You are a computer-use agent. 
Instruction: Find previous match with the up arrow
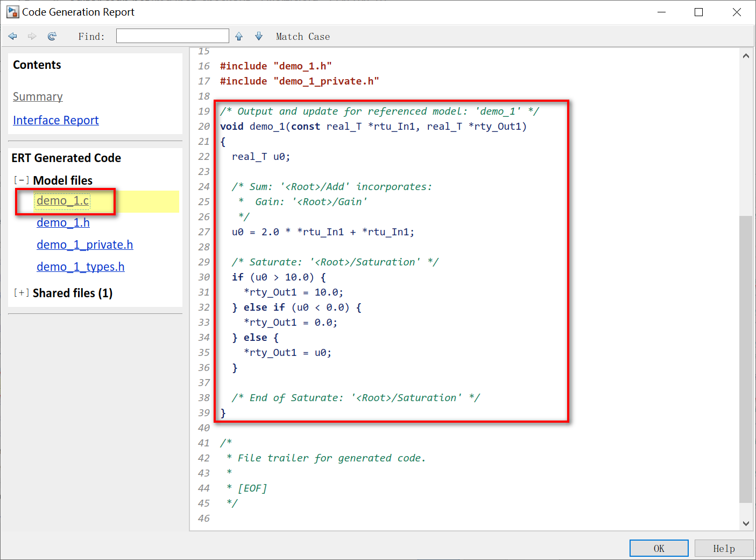(x=239, y=36)
